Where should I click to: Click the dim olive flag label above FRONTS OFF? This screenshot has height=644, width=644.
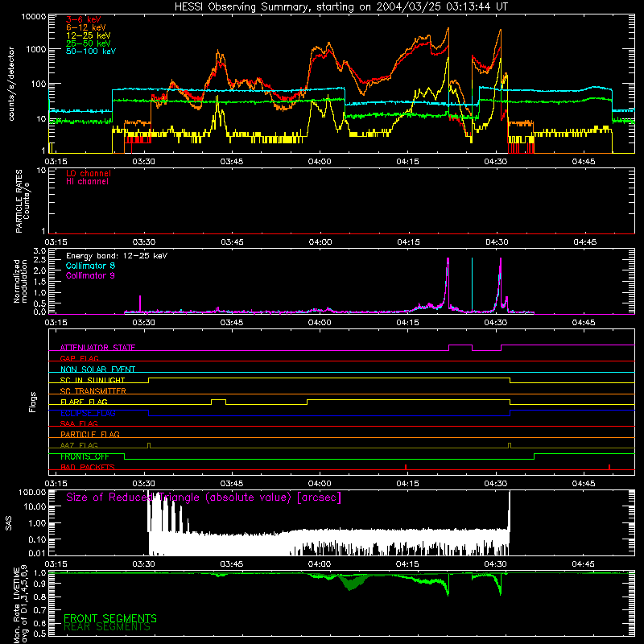click(79, 445)
